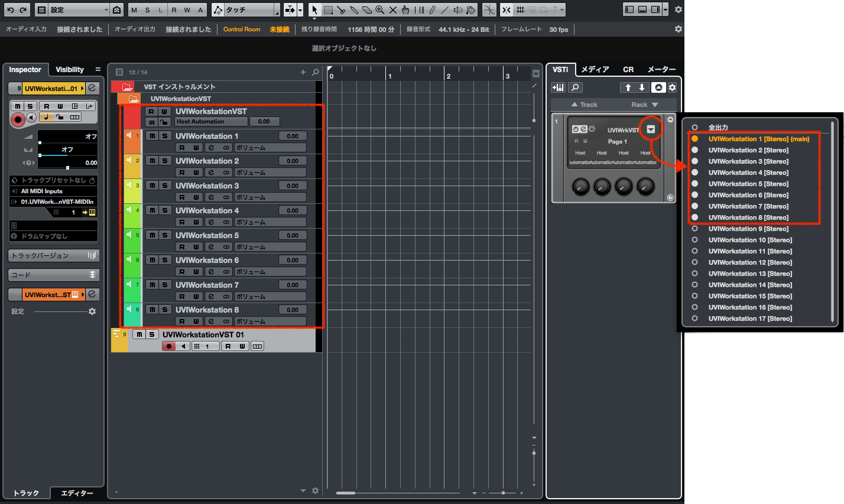Switch to the CR tab
844x504 pixels.
click(628, 70)
